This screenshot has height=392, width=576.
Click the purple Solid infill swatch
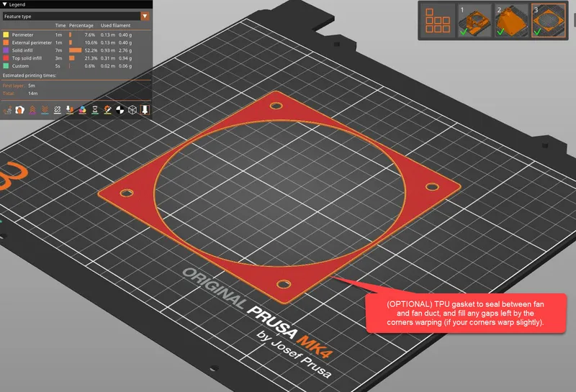click(x=6, y=50)
